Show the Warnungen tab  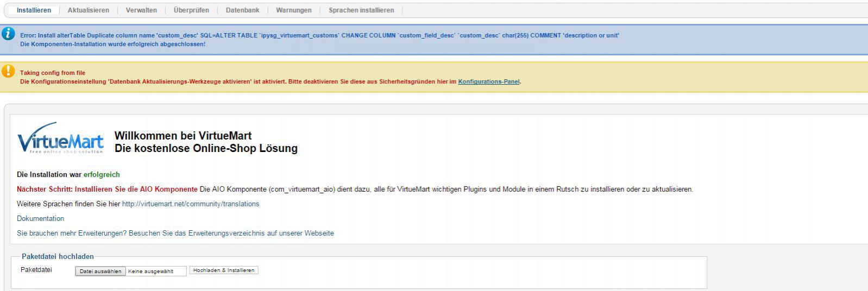pos(293,10)
